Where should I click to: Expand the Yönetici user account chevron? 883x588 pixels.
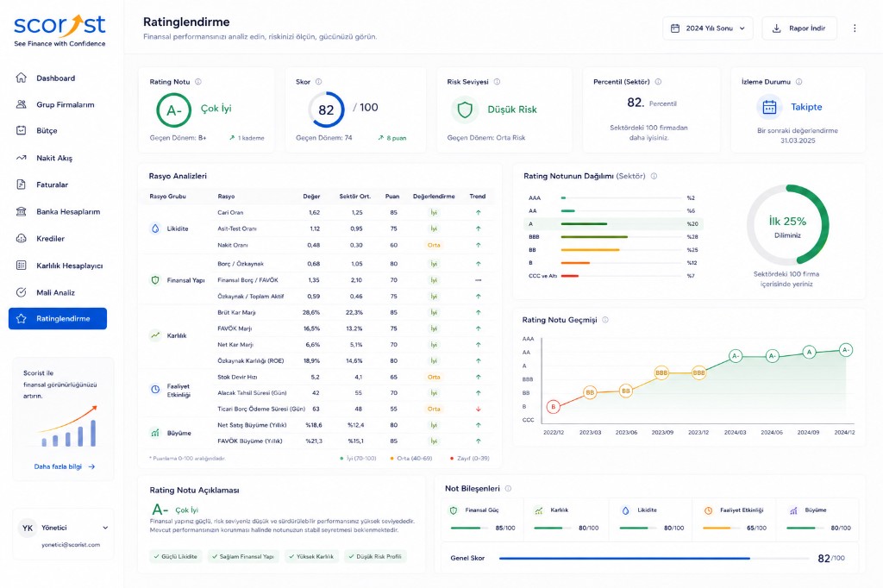105,528
